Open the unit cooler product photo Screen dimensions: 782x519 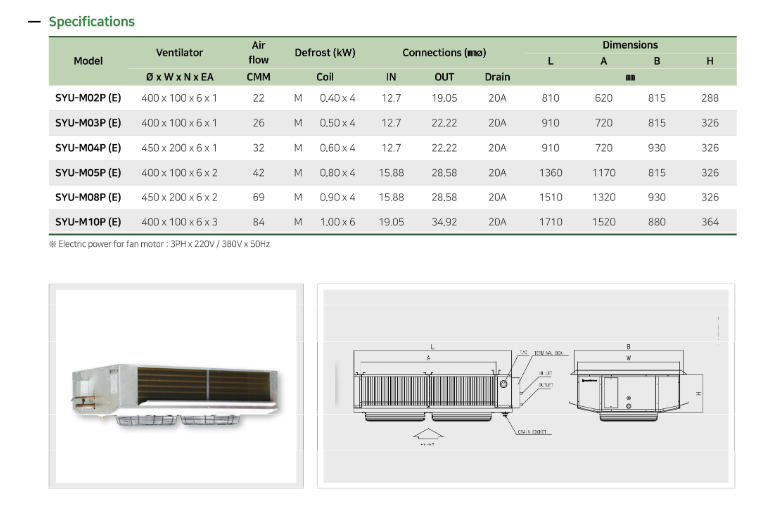coord(176,386)
